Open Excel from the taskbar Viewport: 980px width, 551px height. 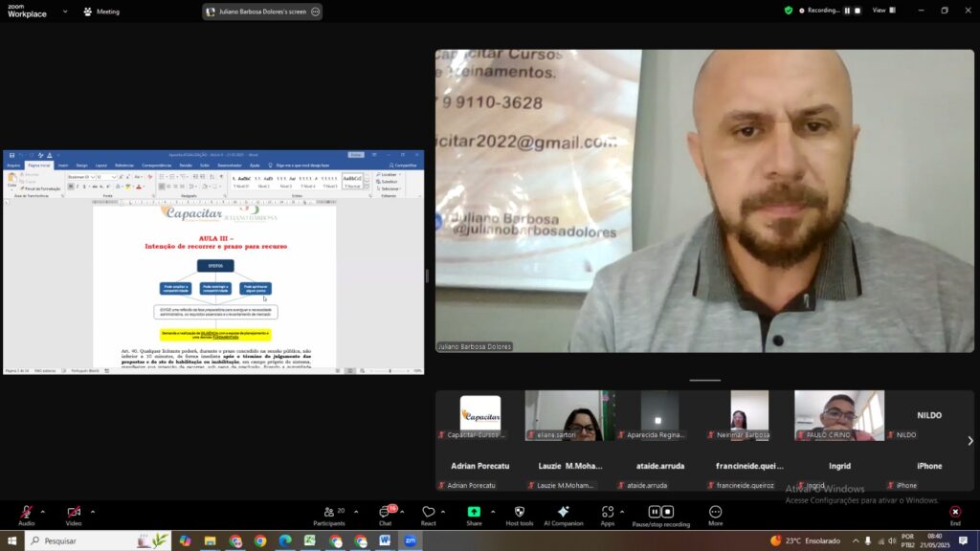[310, 541]
